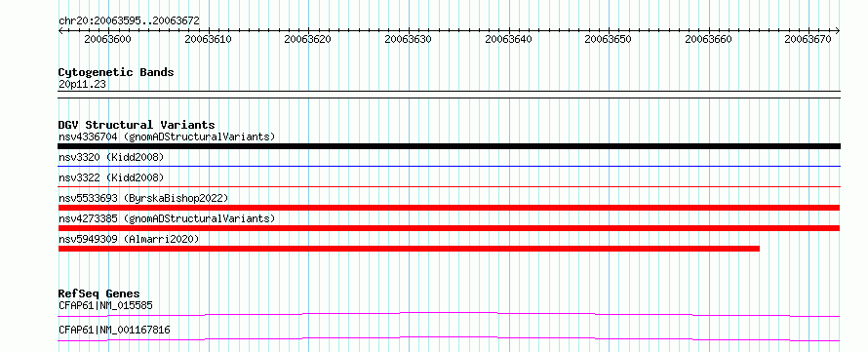The height and width of the screenshot is (352, 868).
Task: Click the nsv5533693 thick red bar
Action: click(449, 208)
